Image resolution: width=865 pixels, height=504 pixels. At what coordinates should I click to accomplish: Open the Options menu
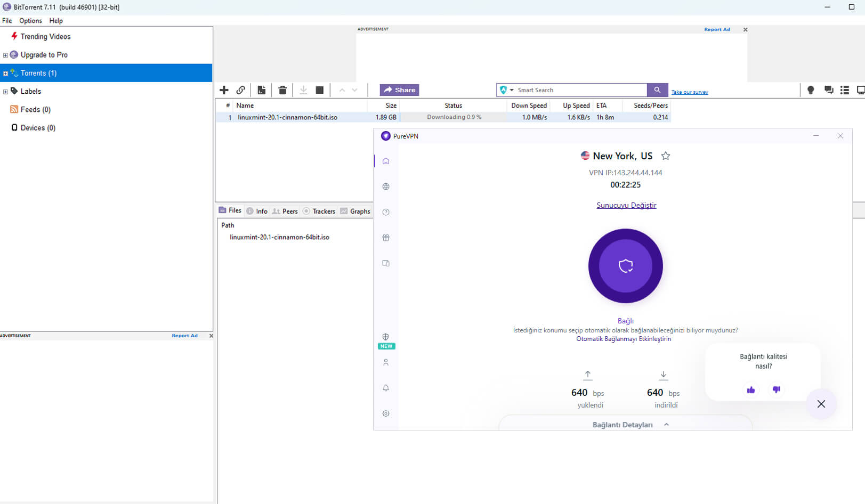pos(30,21)
